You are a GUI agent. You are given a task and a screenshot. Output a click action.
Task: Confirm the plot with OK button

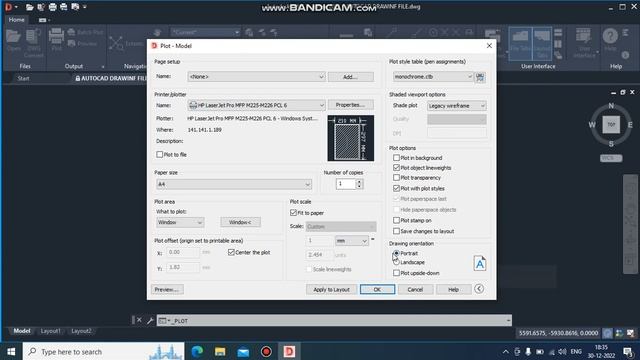click(377, 289)
